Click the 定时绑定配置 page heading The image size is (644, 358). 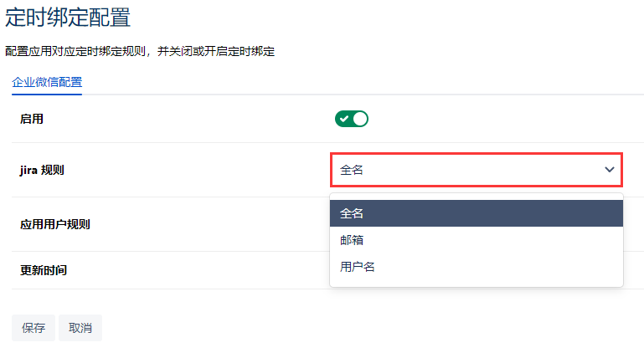point(68,17)
